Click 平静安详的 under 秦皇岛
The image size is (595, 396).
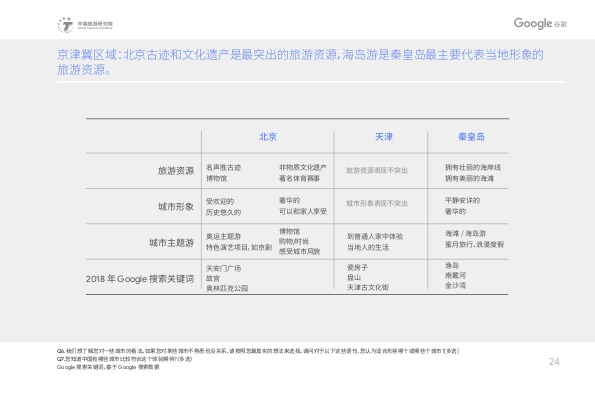[462, 200]
